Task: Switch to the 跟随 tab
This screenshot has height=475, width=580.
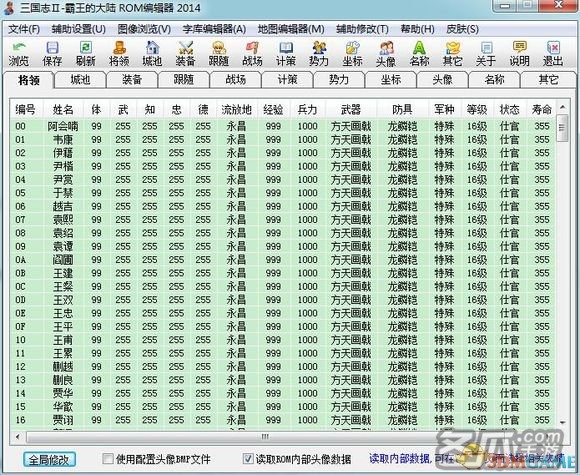Action: [x=184, y=80]
